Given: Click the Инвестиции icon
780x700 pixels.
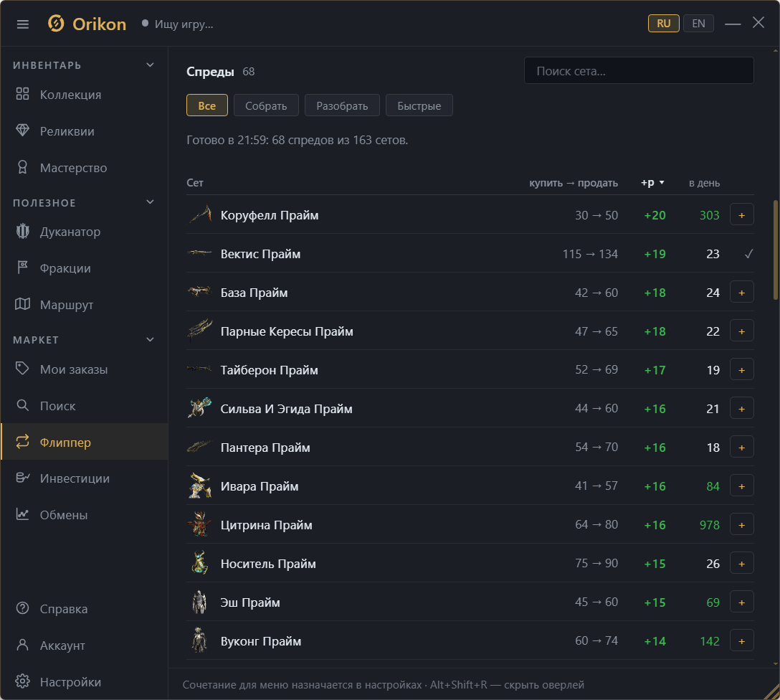Looking at the screenshot, I should tap(22, 478).
